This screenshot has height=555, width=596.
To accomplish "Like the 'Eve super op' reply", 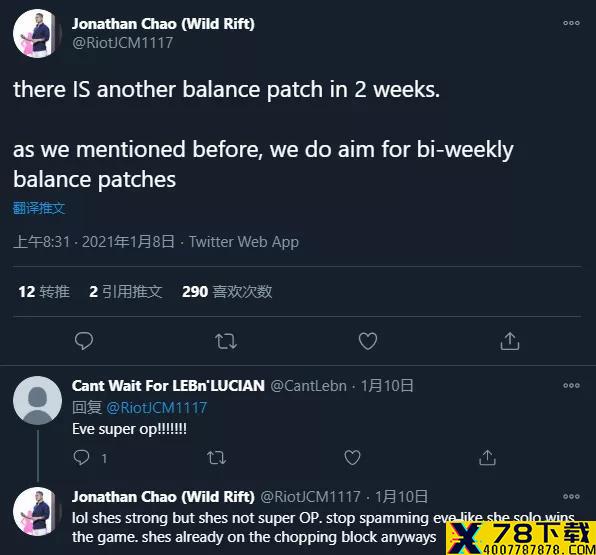I will click(352, 457).
